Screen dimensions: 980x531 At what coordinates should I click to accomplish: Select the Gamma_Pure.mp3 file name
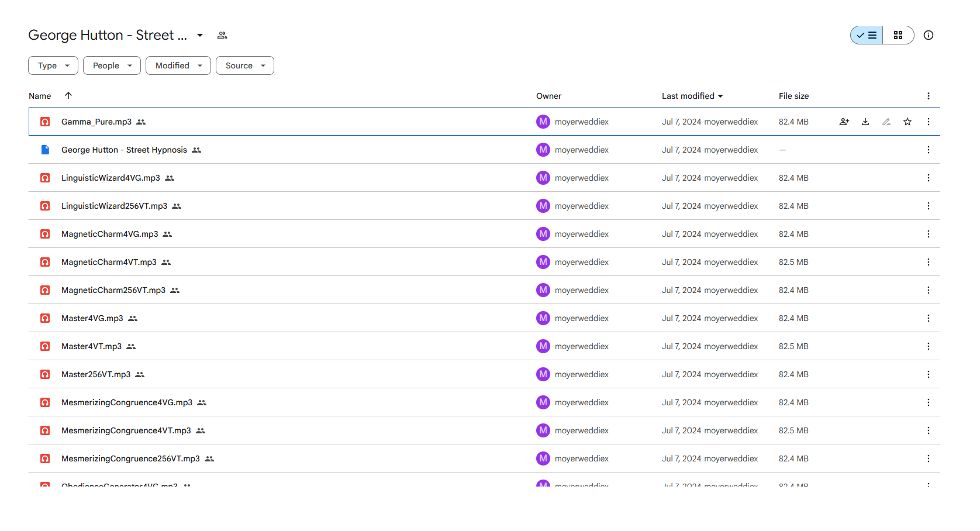pyautogui.click(x=96, y=122)
